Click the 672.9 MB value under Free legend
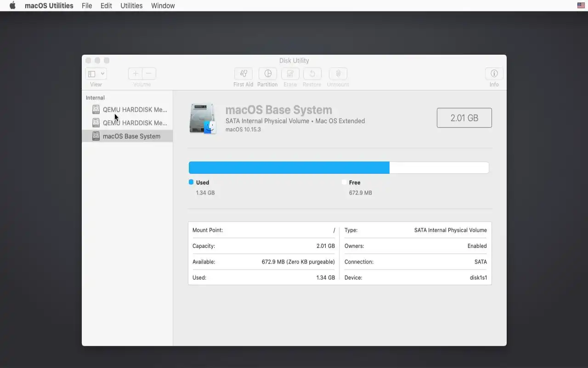 tap(361, 193)
